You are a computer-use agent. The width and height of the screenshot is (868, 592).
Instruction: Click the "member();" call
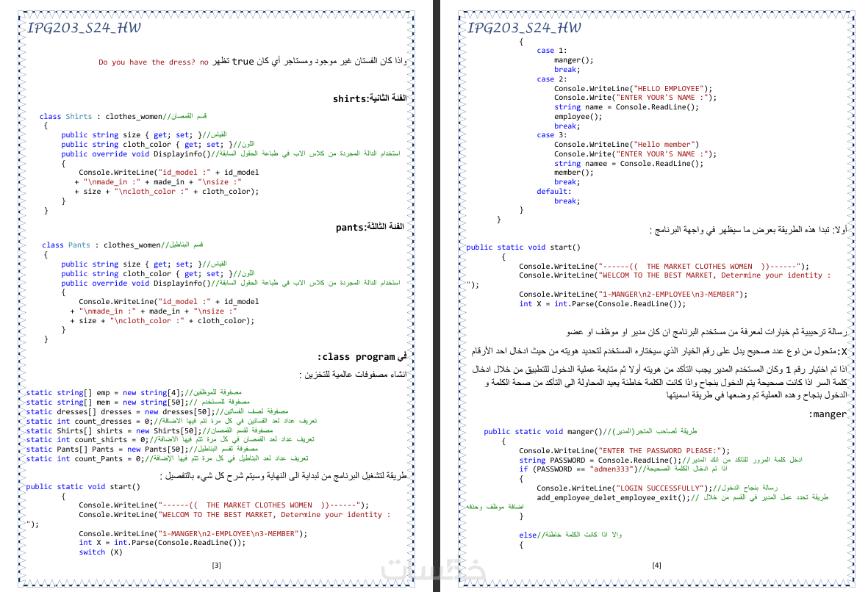click(573, 173)
